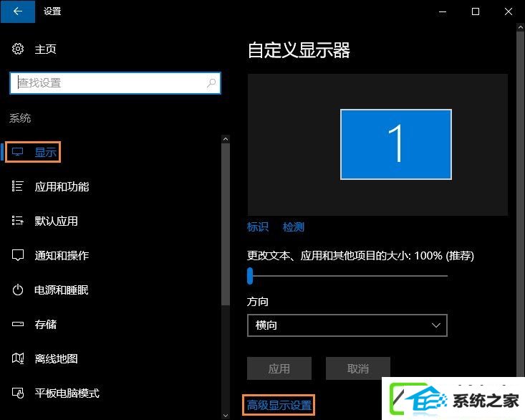
Task: Open 高级显示设置 link
Action: pyautogui.click(x=279, y=405)
